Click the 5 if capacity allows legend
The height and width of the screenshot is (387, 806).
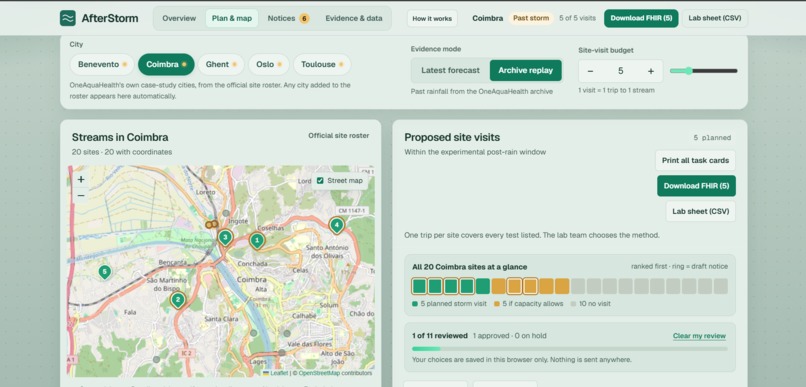528,304
